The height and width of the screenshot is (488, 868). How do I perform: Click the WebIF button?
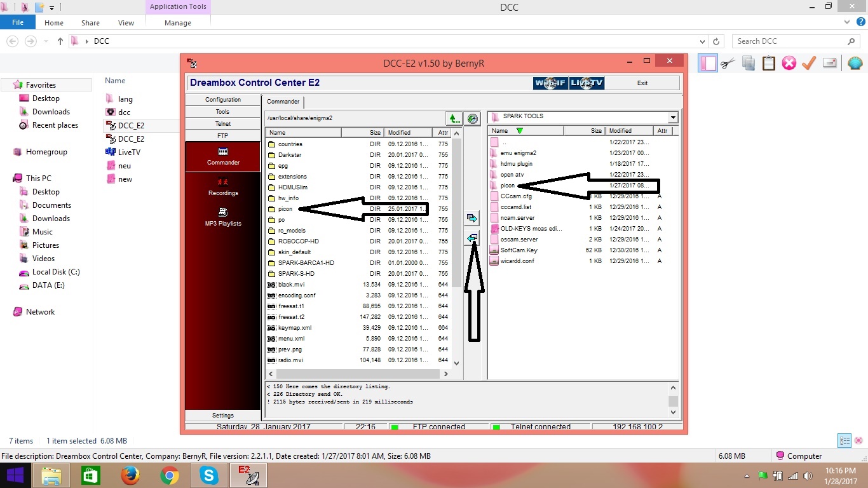[x=550, y=83]
